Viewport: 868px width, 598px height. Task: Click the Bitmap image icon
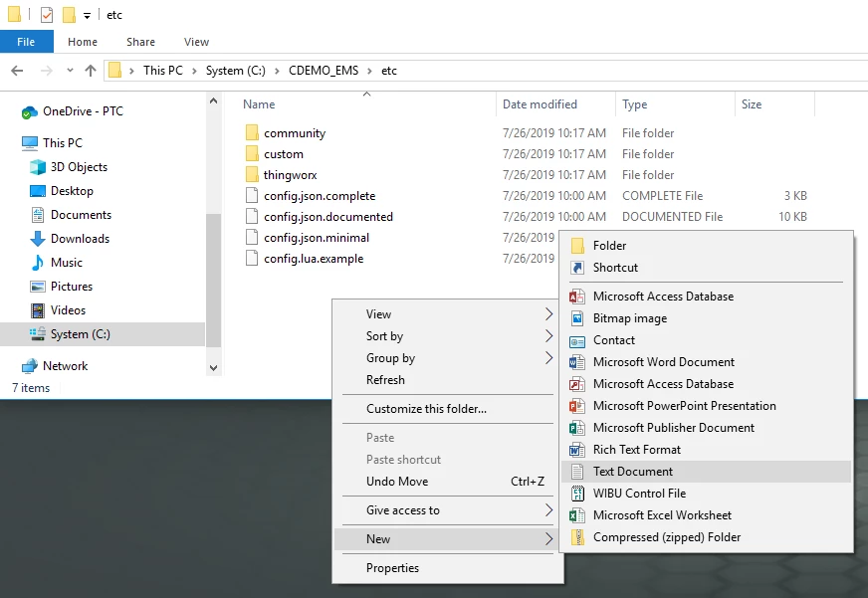pyautogui.click(x=577, y=318)
